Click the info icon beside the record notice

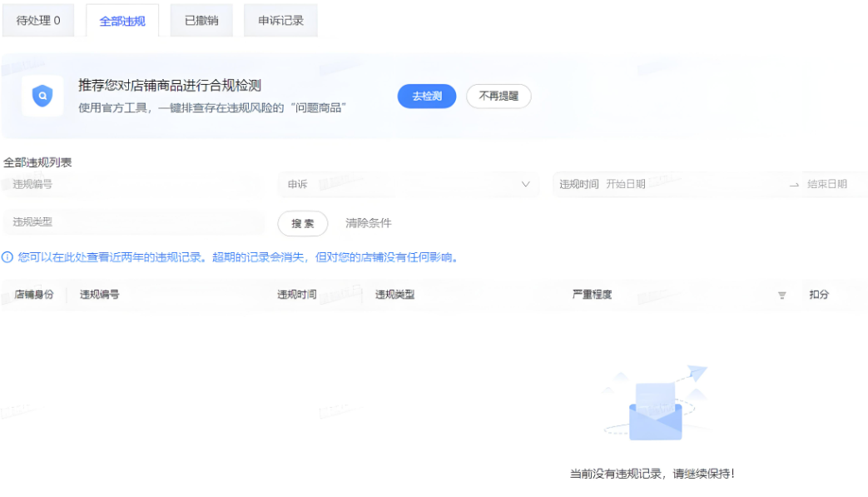(x=7, y=257)
